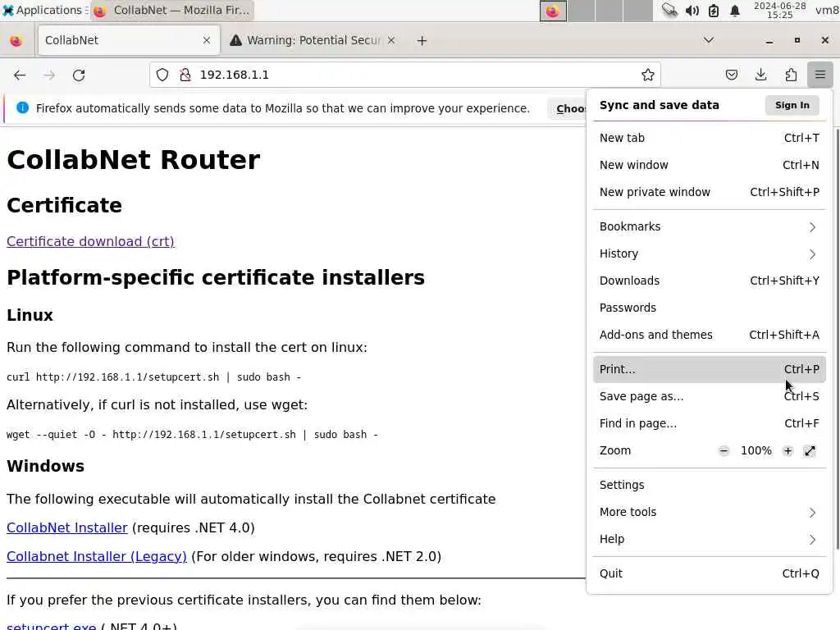Image resolution: width=840 pixels, height=630 pixels.
Task: Expand the More tools submenu
Action: click(x=710, y=512)
